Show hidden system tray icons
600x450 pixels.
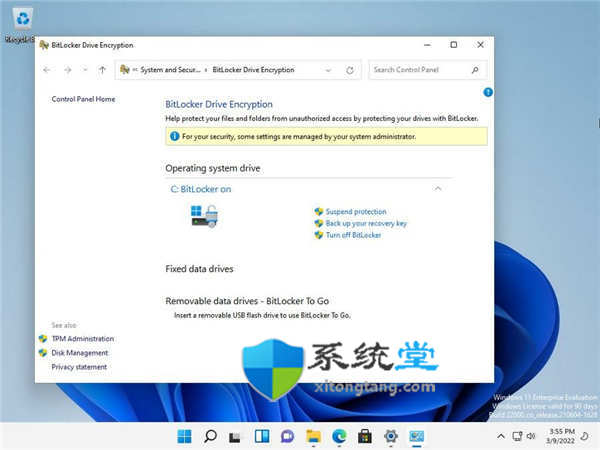pos(501,436)
